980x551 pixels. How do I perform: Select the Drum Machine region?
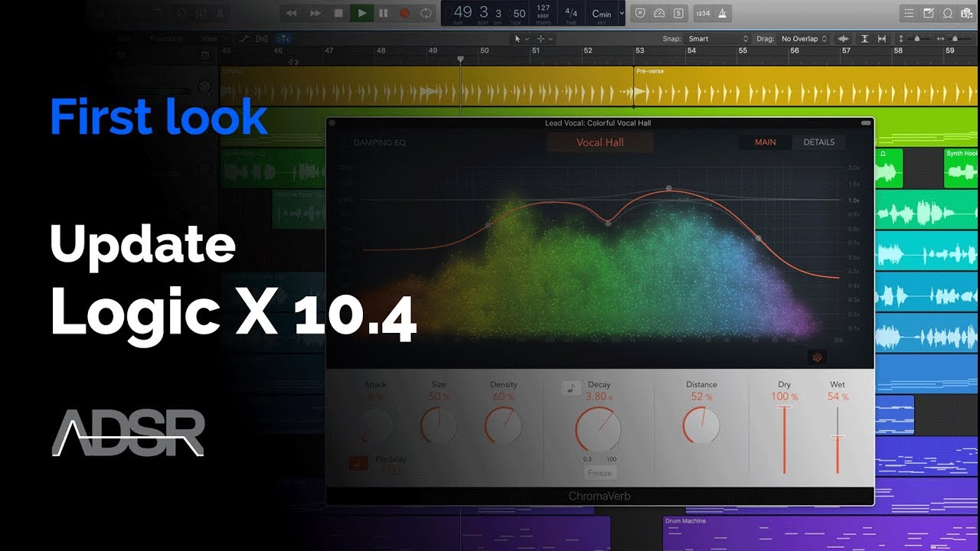coord(820,533)
